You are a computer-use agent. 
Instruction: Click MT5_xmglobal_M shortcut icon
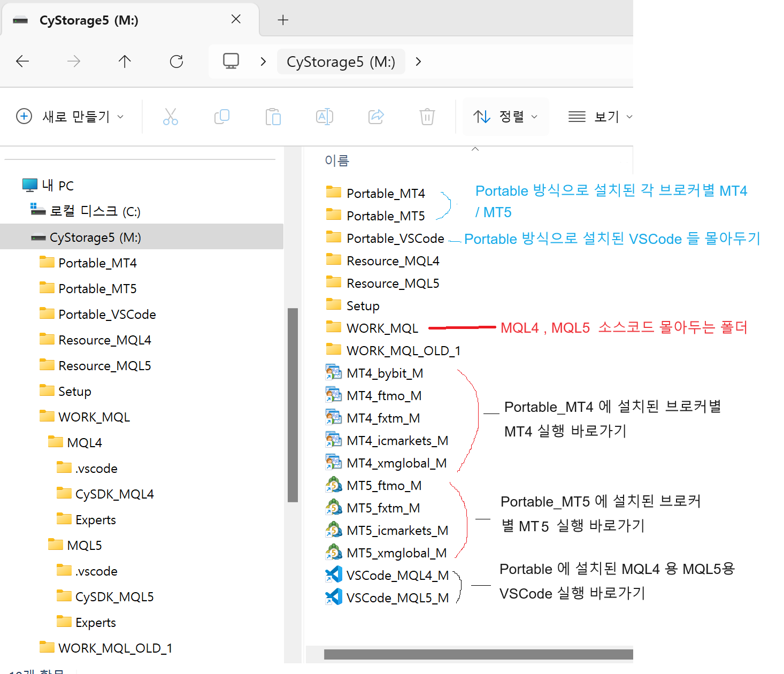(x=334, y=552)
